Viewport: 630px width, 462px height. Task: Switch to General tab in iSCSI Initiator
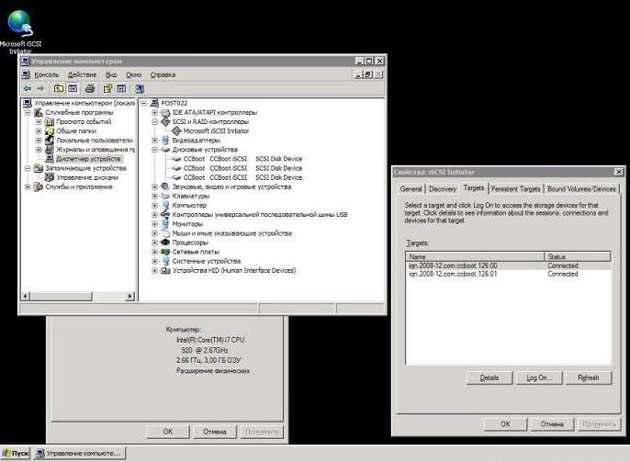[x=411, y=189]
